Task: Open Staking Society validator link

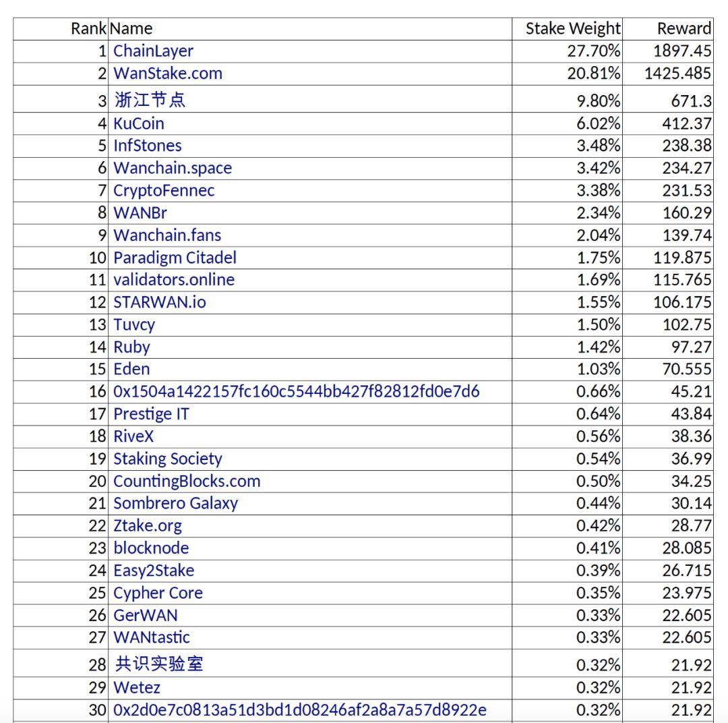Action: (x=168, y=459)
